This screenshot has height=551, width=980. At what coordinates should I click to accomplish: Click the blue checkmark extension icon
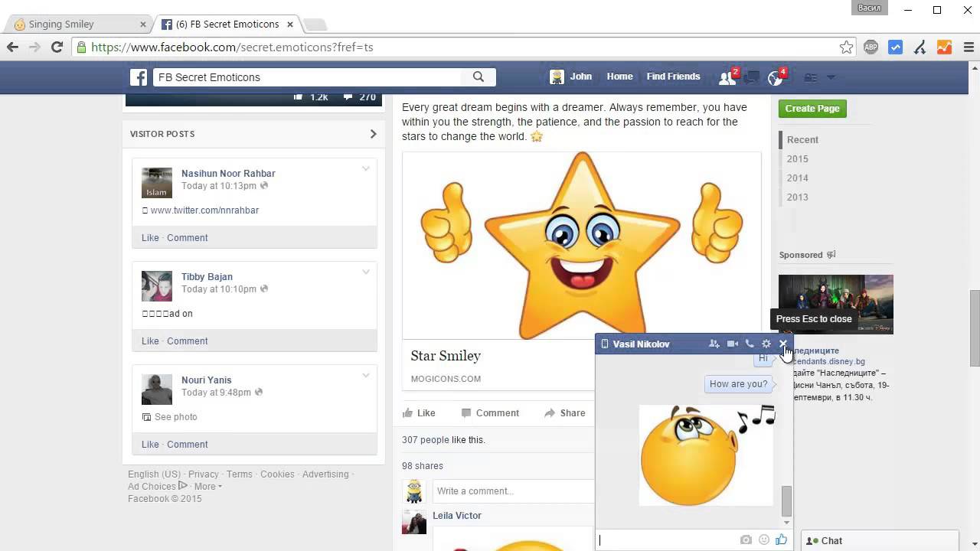coord(895,47)
